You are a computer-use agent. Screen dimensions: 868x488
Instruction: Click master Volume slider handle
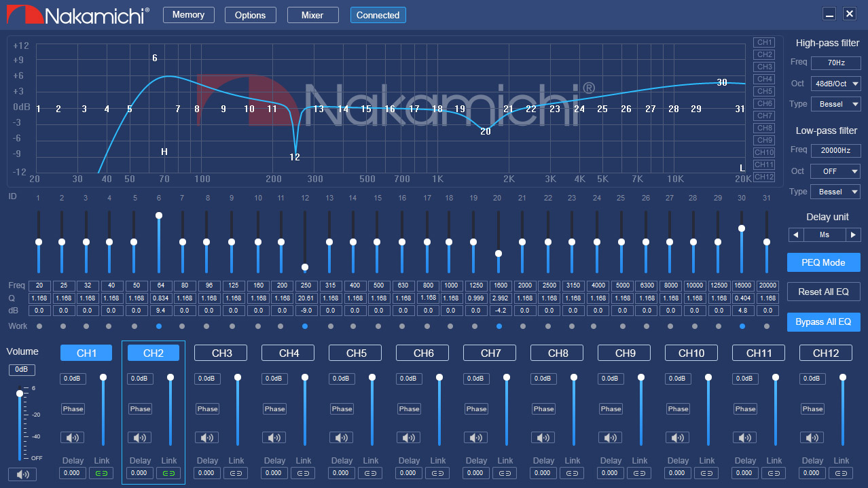click(x=20, y=394)
